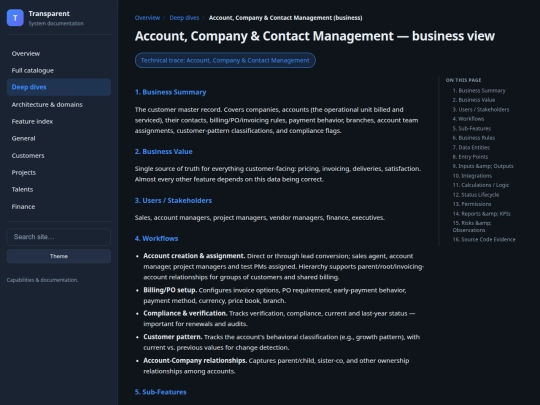The width and height of the screenshot is (540, 405).
Task: Jump to 10. Integrations in contents
Action: 472,176
